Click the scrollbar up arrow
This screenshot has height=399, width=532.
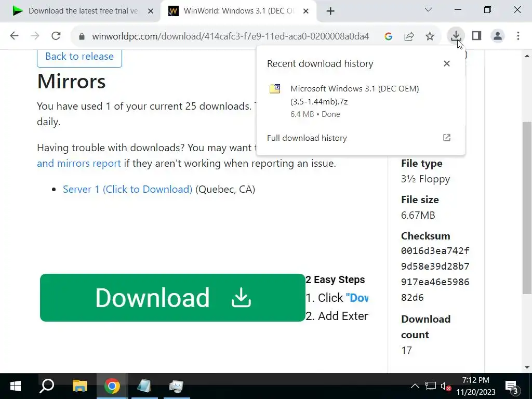tap(527, 56)
